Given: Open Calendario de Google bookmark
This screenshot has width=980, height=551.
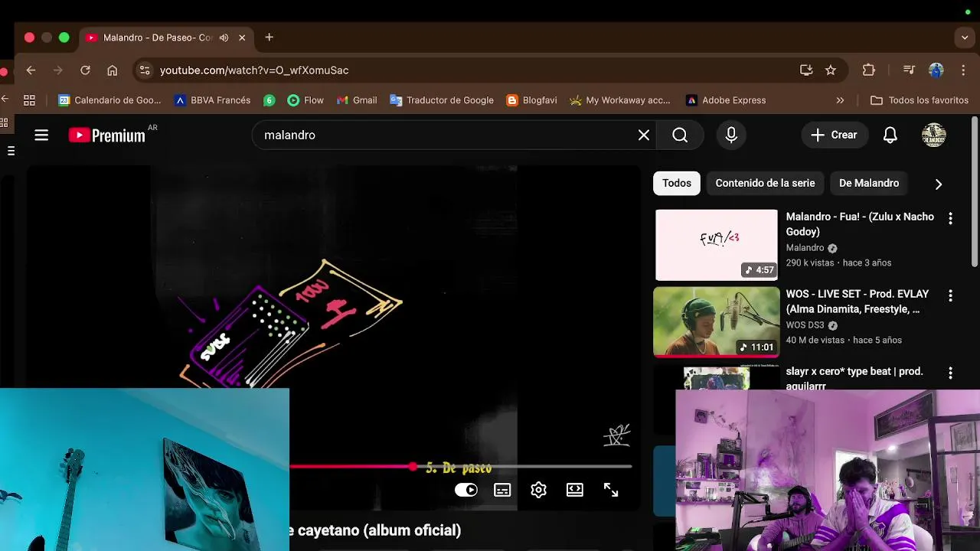Looking at the screenshot, I should pyautogui.click(x=109, y=100).
